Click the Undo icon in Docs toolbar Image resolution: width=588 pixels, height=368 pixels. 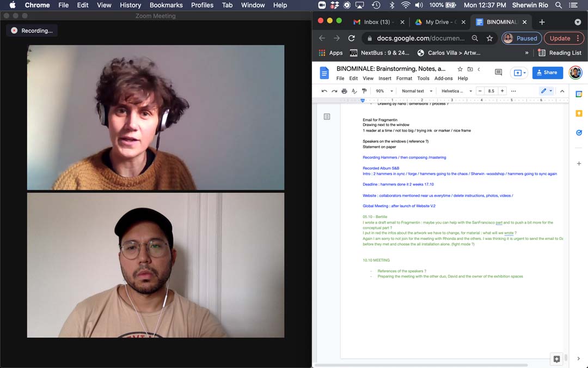coord(324,91)
